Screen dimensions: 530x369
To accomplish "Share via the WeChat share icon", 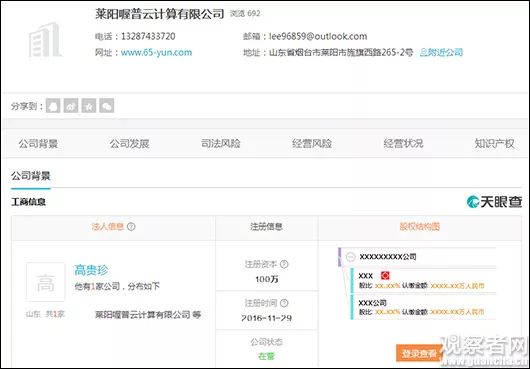I will (x=107, y=106).
